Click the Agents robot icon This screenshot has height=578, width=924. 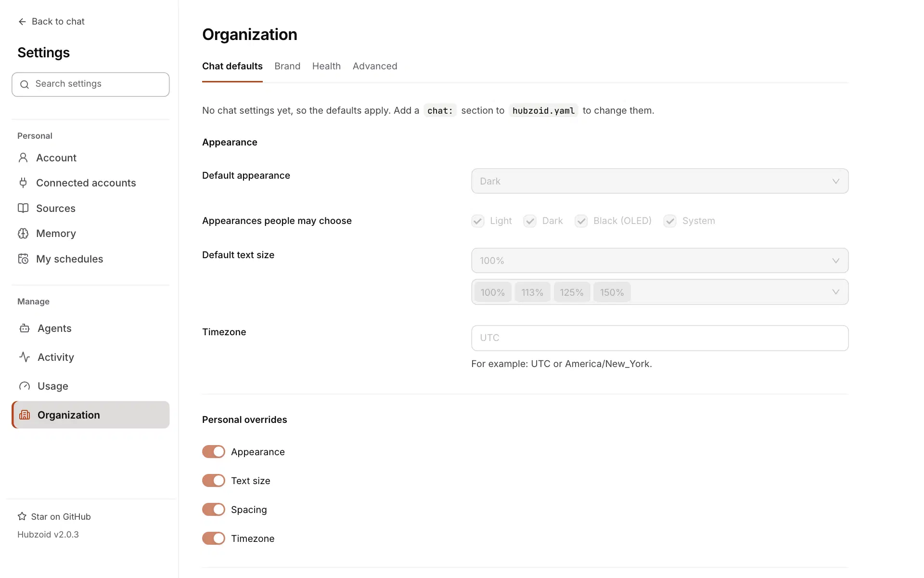25,328
